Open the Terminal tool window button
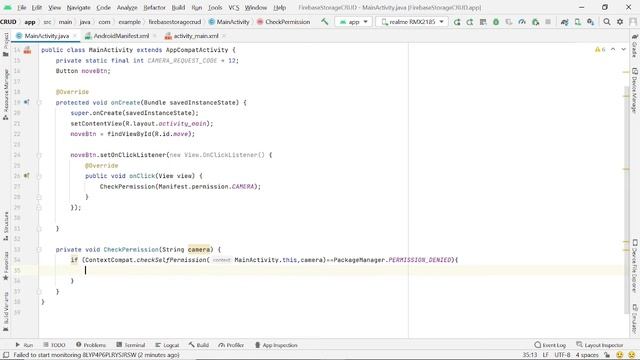The width and height of the screenshot is (640, 360). pos(131,345)
